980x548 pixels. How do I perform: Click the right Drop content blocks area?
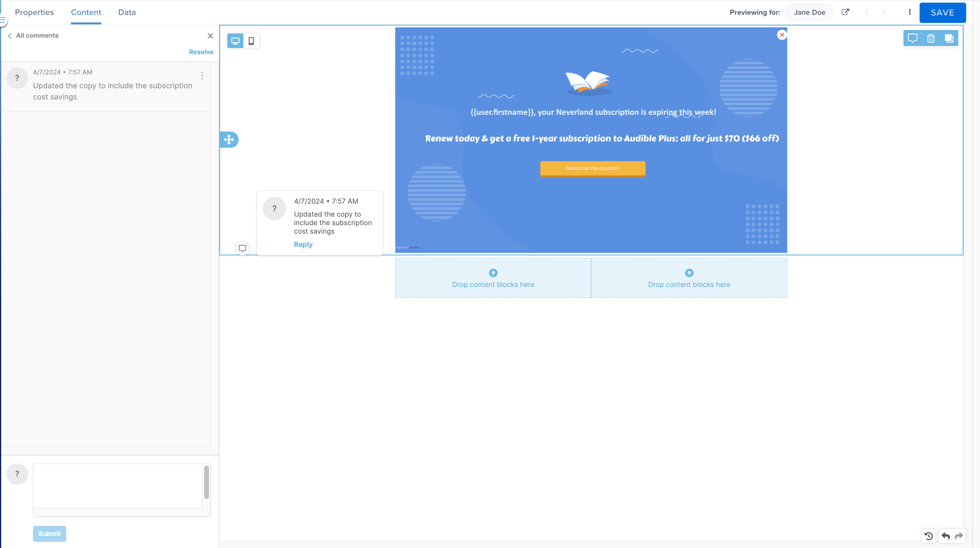[x=689, y=278]
